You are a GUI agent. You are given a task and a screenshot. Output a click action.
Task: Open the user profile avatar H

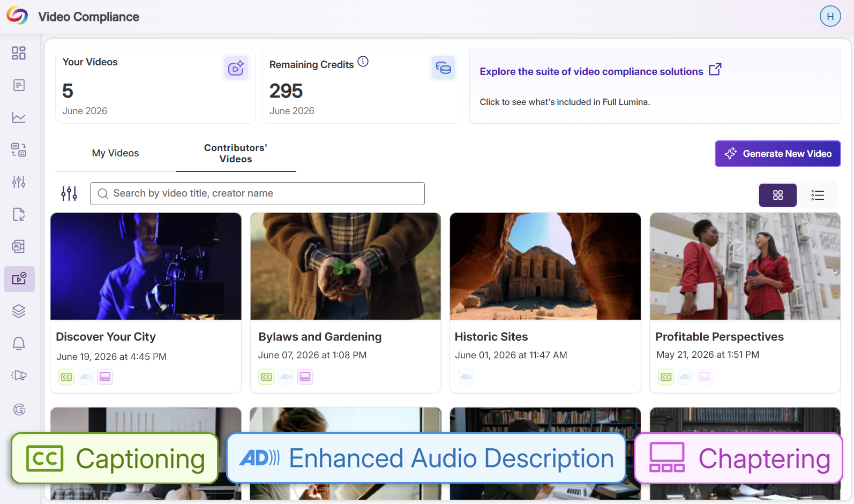830,16
